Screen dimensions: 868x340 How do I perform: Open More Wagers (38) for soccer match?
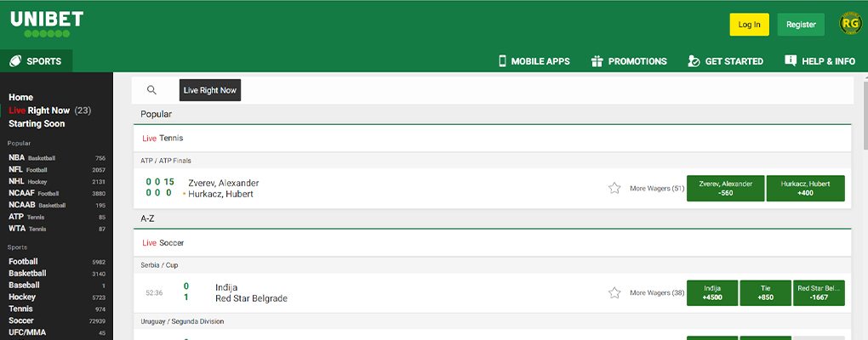[657, 293]
